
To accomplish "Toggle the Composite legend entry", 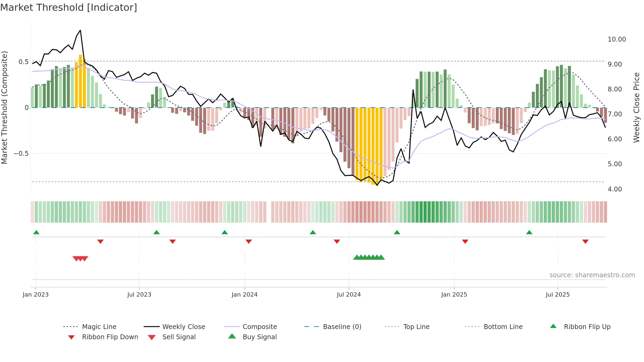I will pos(250,327).
